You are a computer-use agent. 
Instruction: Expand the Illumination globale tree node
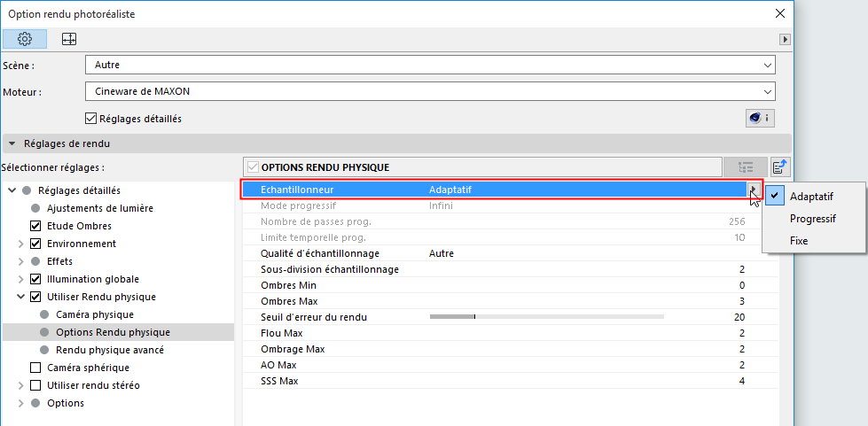pyautogui.click(x=21, y=279)
